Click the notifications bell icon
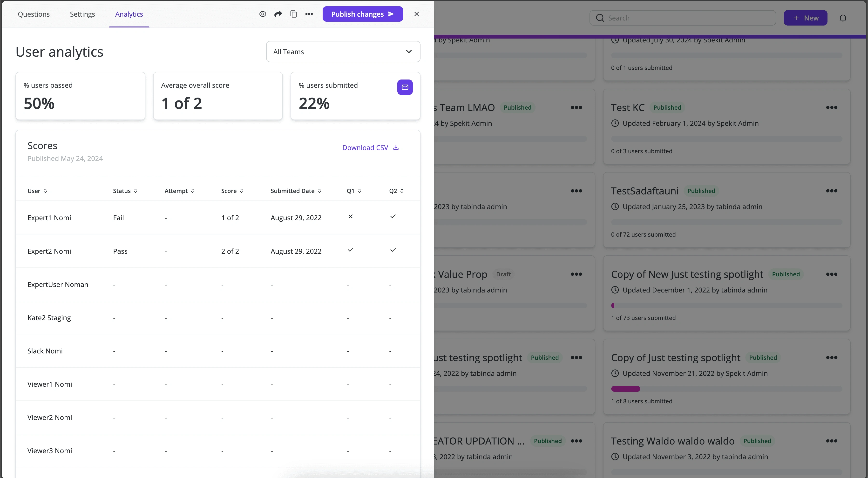 point(843,18)
